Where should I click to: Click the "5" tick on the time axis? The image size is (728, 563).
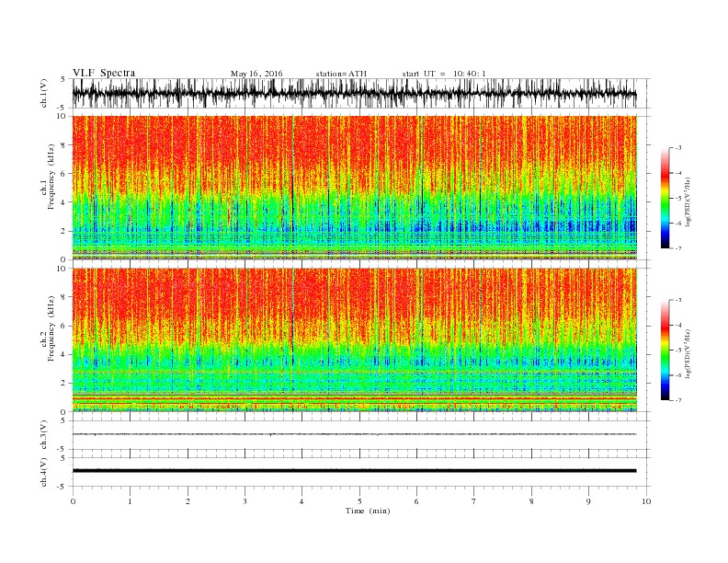[x=359, y=501]
